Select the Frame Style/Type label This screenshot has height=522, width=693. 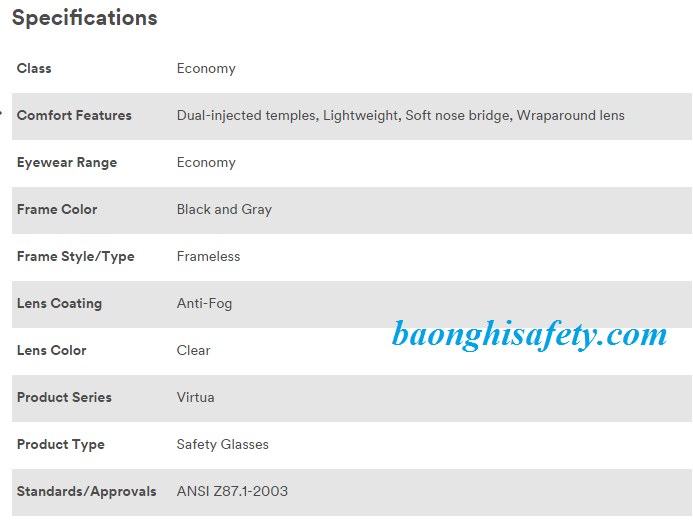pyautogui.click(x=75, y=256)
